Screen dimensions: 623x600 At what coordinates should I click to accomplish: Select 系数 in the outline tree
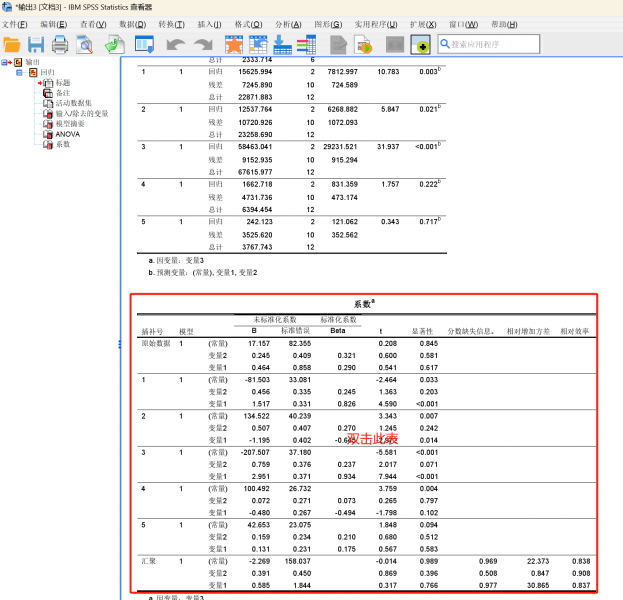(63, 145)
